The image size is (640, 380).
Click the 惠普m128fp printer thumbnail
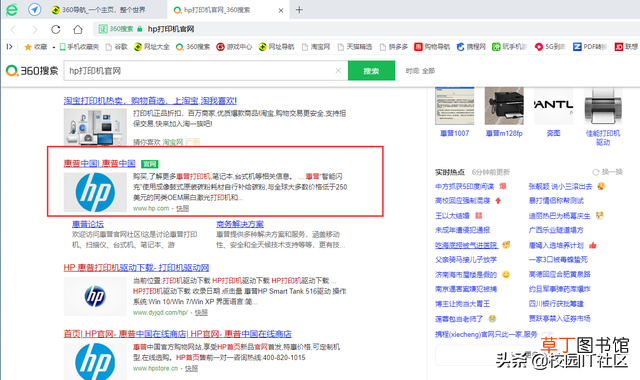504,106
